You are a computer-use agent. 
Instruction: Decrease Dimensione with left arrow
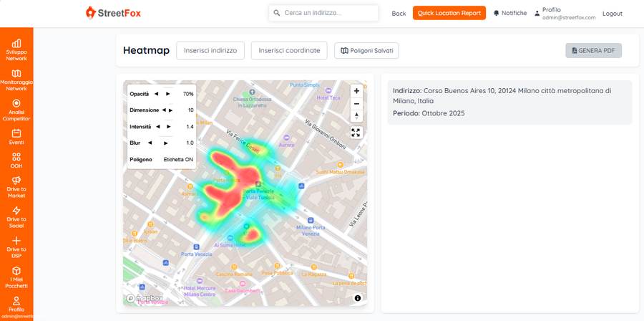pos(163,110)
